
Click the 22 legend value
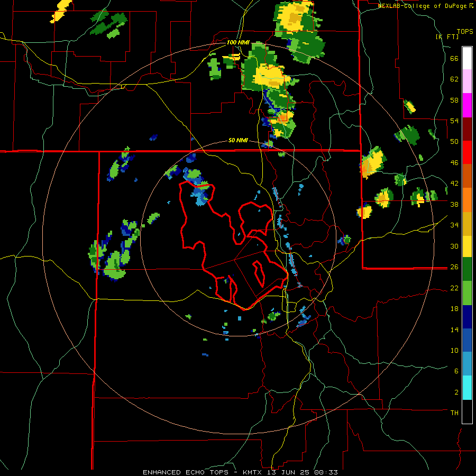pyautogui.click(x=454, y=288)
